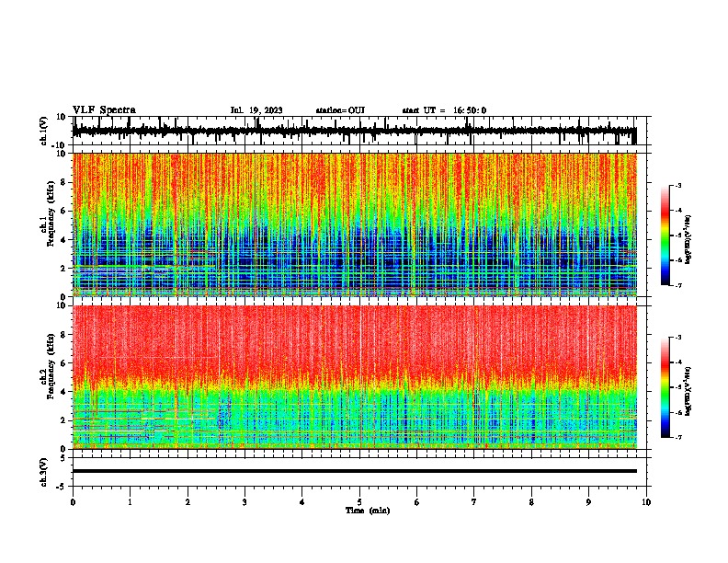Click ch.2 color bar log(PSD) label
This screenshot has height=563, width=728.
pos(689,391)
